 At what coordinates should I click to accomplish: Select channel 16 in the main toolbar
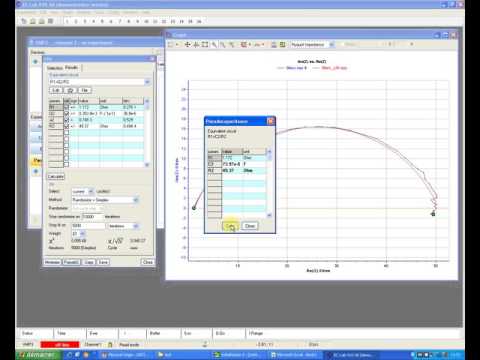tap(199, 21)
